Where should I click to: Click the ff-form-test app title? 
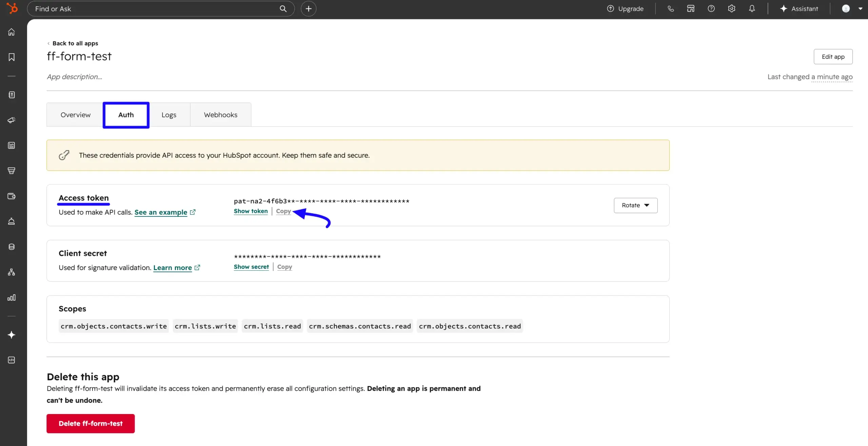[x=79, y=56]
